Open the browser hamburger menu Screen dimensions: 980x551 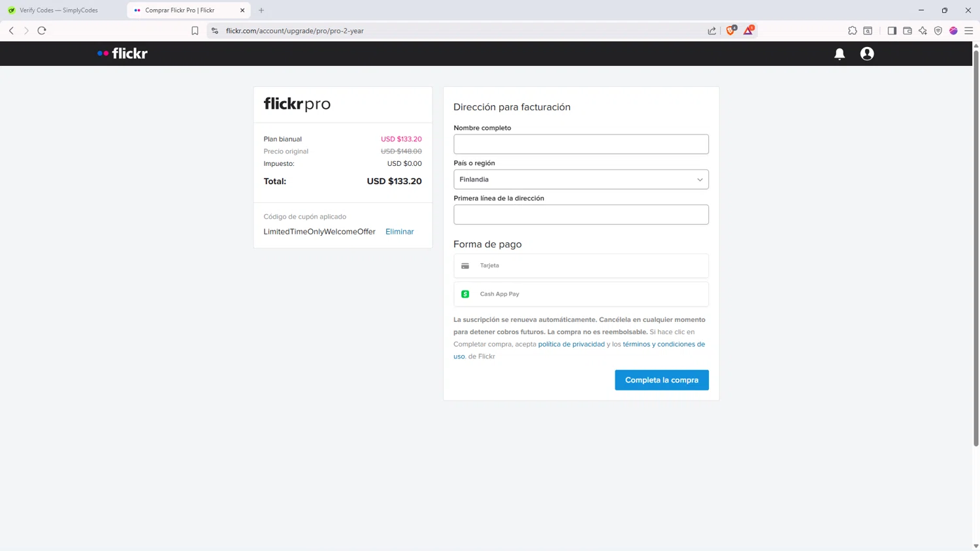point(969,31)
